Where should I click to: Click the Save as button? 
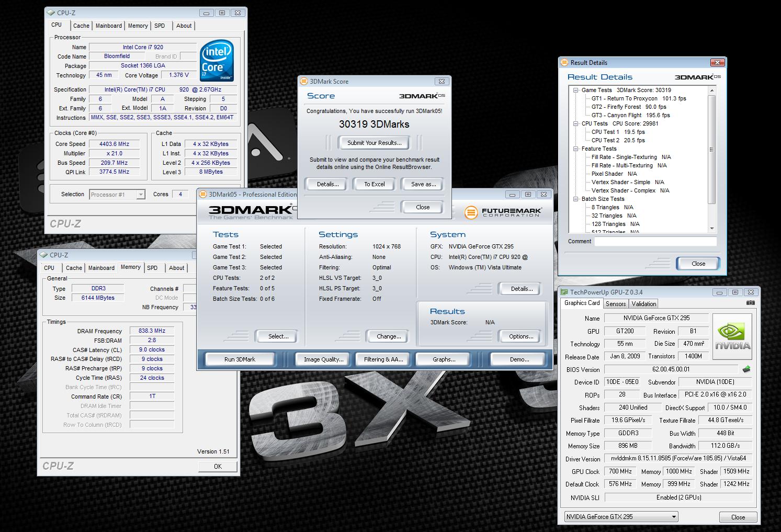click(423, 184)
